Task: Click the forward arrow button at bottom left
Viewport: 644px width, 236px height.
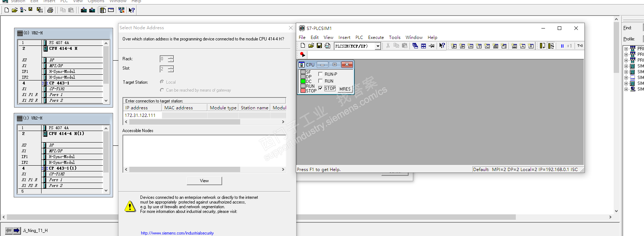Action: point(17,230)
